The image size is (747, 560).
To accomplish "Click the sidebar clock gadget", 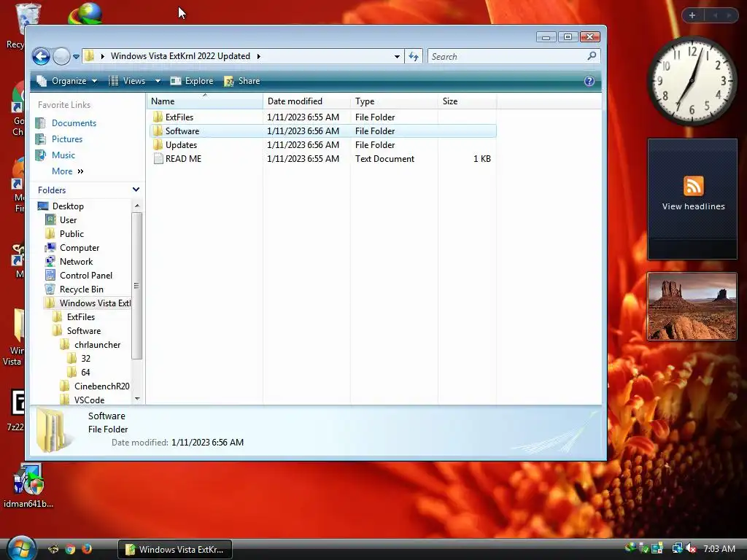I will pyautogui.click(x=692, y=81).
